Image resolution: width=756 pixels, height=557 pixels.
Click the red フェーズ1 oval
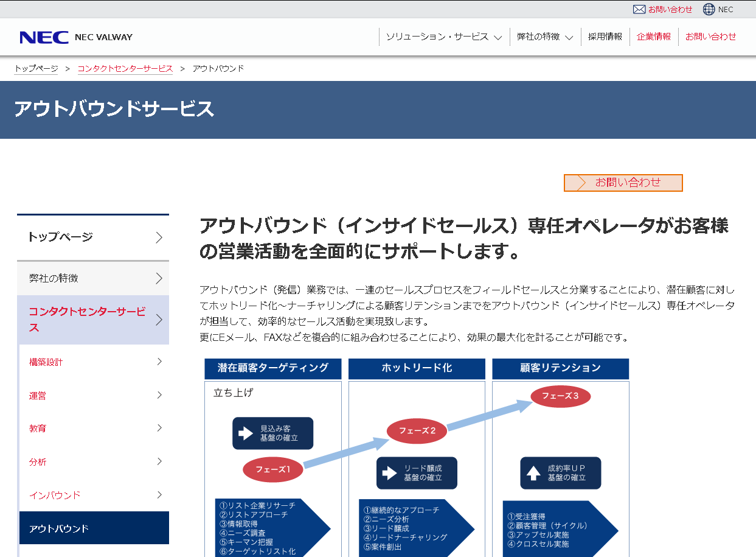(x=272, y=469)
